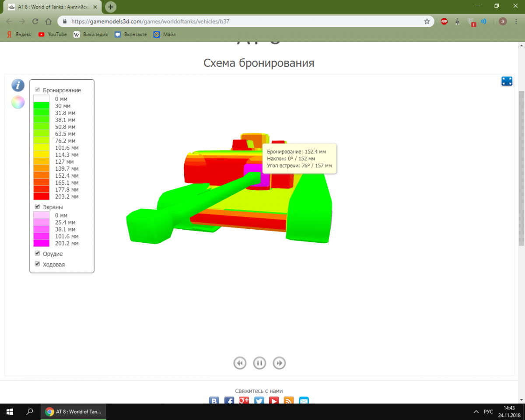Open the Facebook social link icon

pos(229,401)
